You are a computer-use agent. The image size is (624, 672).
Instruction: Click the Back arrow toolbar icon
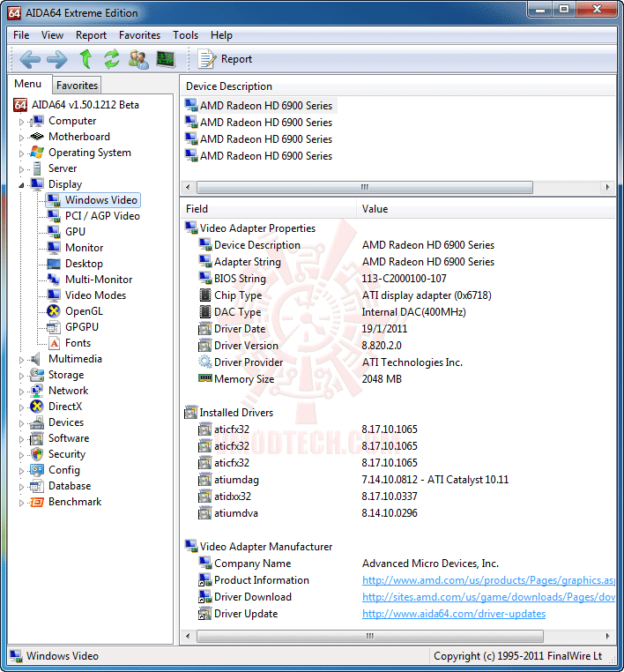coord(30,59)
